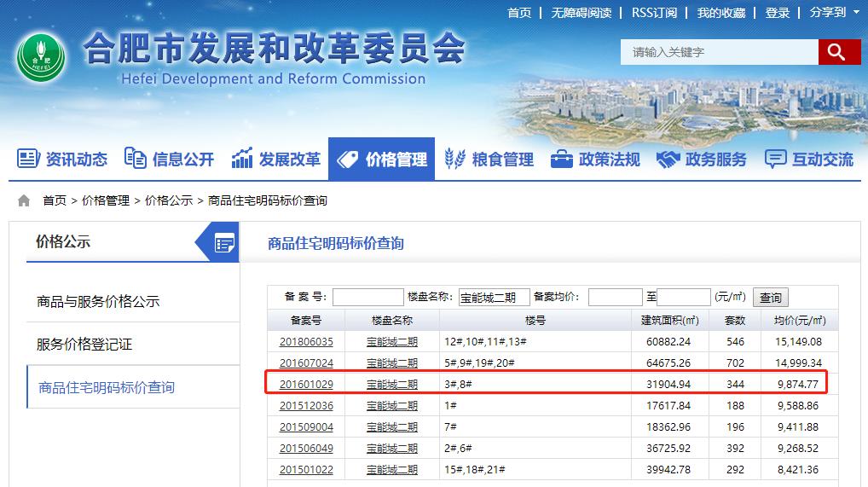The height and width of the screenshot is (487, 868).
Task: Open record 201601029
Action: [306, 385]
